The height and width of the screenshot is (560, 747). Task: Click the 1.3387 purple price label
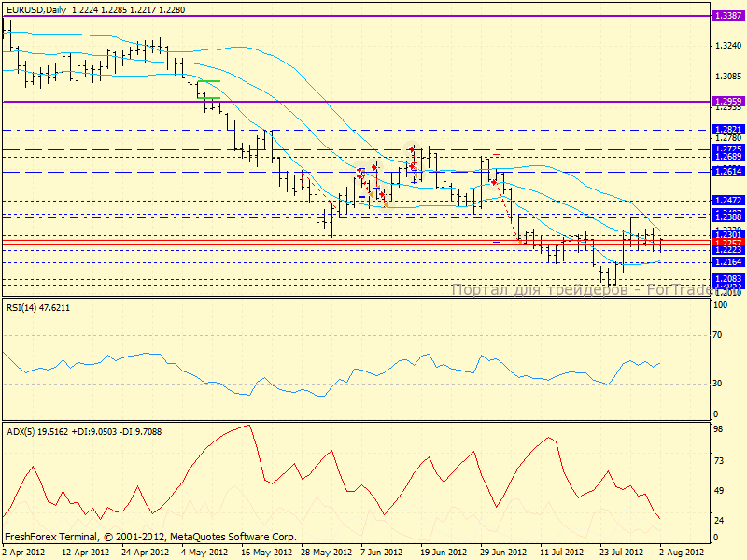(726, 16)
